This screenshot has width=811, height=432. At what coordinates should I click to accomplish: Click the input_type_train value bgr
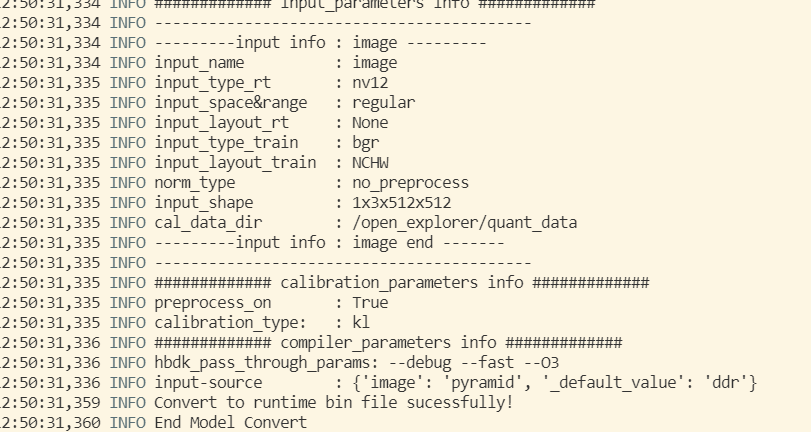tap(365, 142)
